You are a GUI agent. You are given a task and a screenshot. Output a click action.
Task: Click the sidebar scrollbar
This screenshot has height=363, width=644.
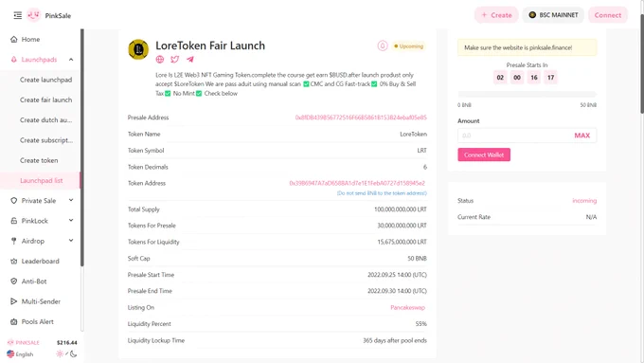(82, 148)
